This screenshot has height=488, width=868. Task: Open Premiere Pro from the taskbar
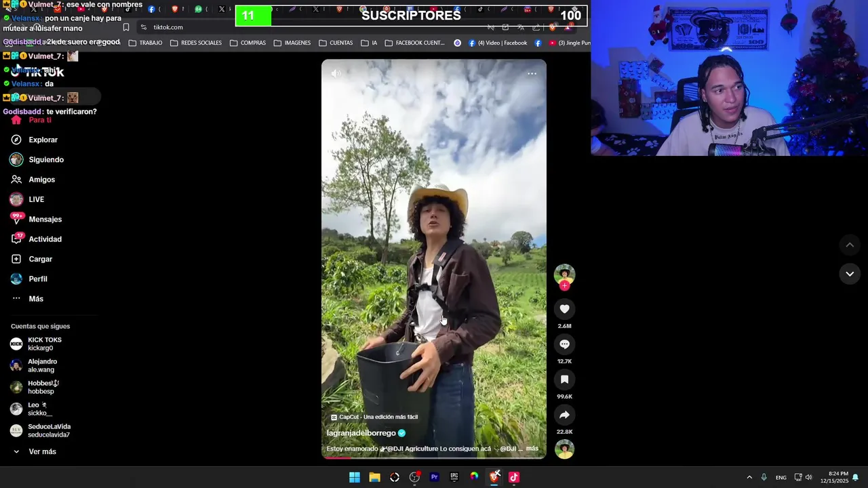tap(434, 477)
